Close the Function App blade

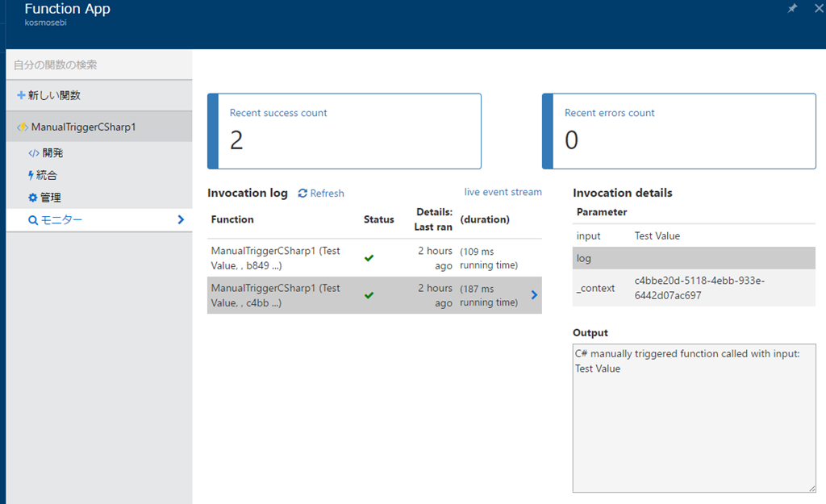[x=819, y=8]
